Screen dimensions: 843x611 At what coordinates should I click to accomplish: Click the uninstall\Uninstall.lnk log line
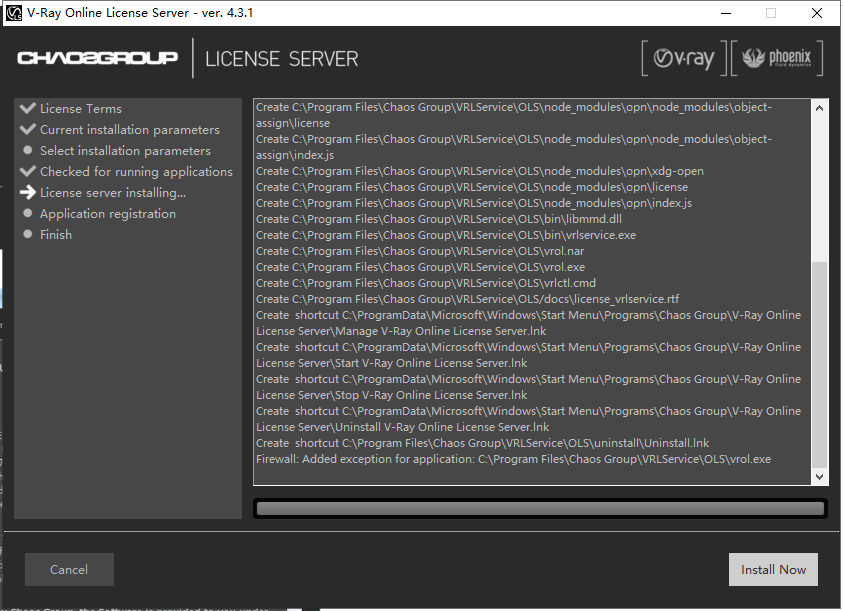482,443
